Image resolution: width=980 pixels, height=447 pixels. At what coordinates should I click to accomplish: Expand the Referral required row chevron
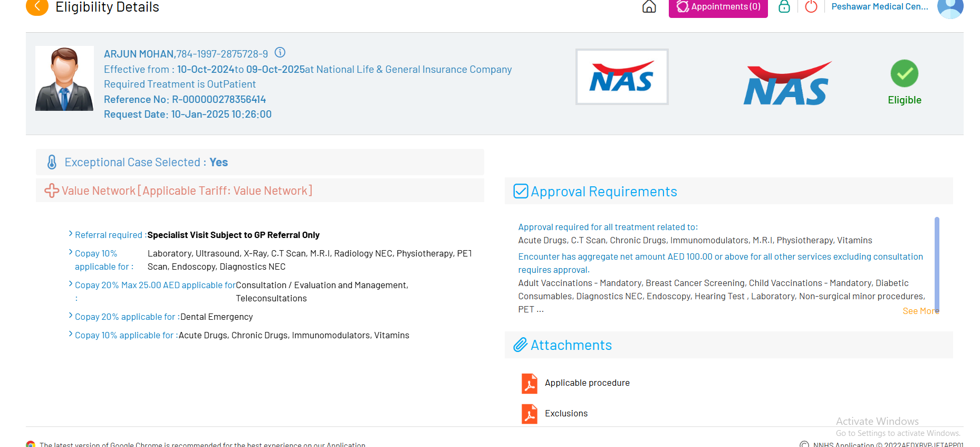[x=71, y=233]
